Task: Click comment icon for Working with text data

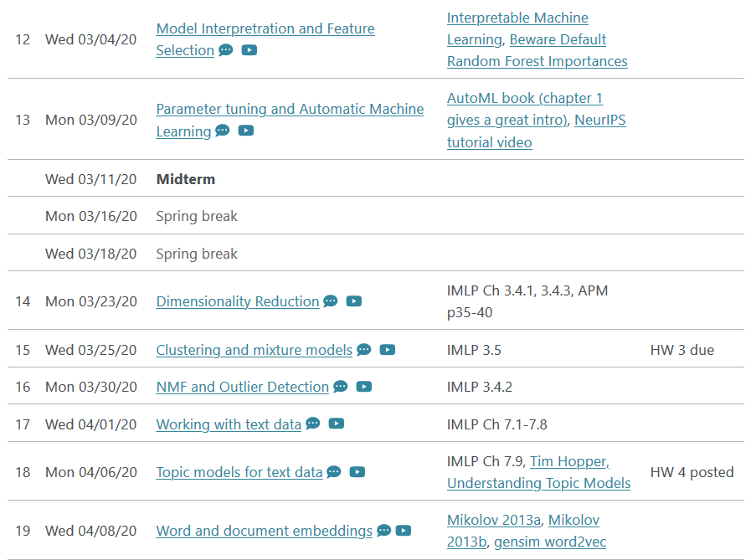Action: 312,424
